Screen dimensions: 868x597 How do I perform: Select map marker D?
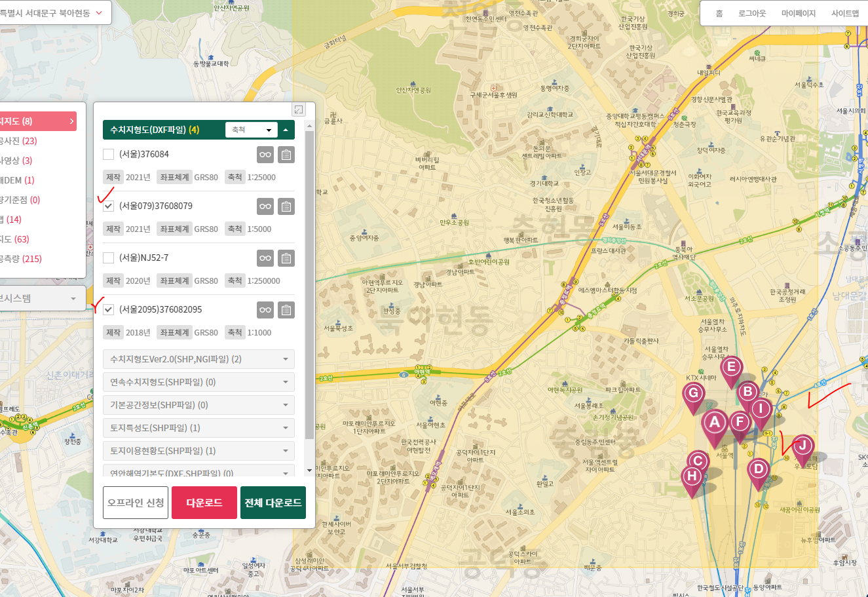coord(759,471)
